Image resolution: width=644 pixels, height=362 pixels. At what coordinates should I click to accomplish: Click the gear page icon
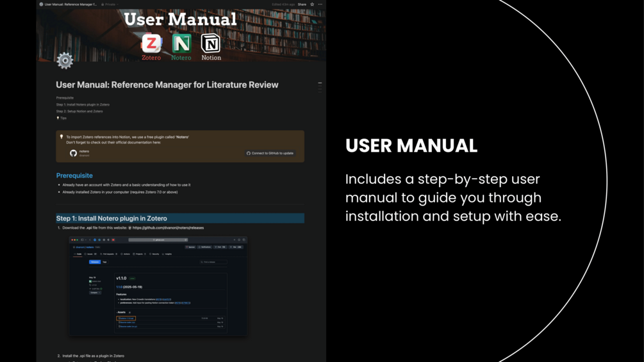click(65, 61)
